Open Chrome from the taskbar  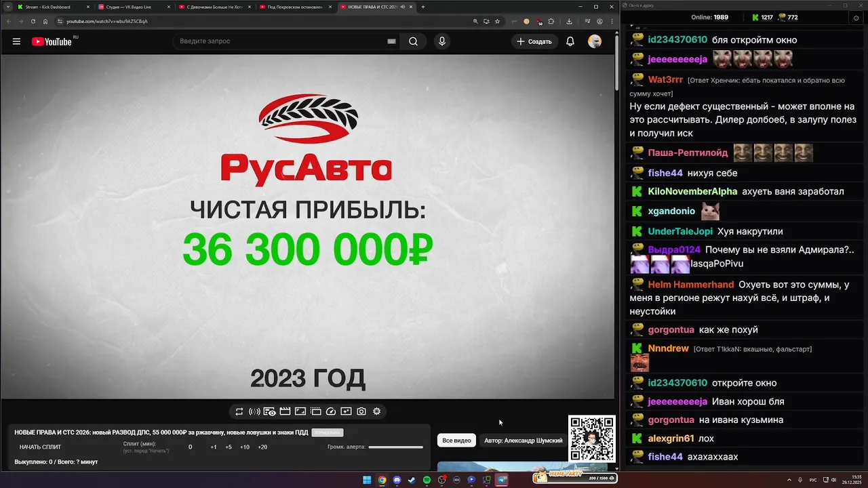tap(382, 480)
